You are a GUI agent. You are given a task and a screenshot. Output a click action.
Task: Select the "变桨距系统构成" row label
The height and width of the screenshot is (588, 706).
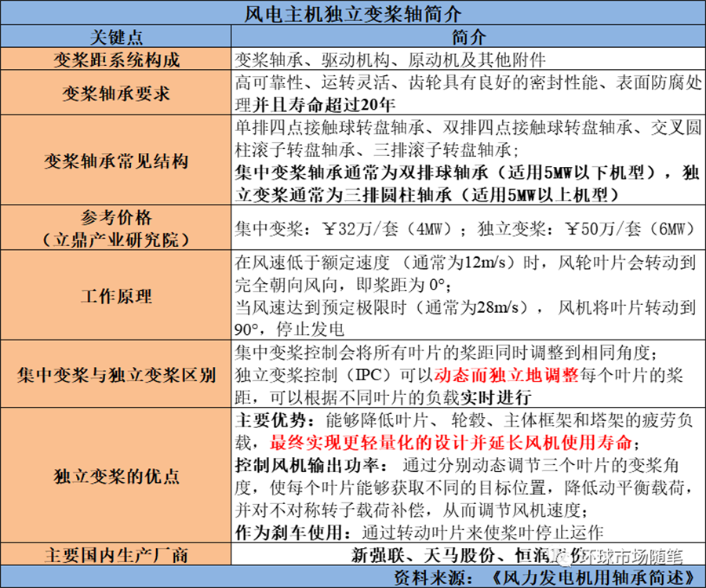coord(116,59)
